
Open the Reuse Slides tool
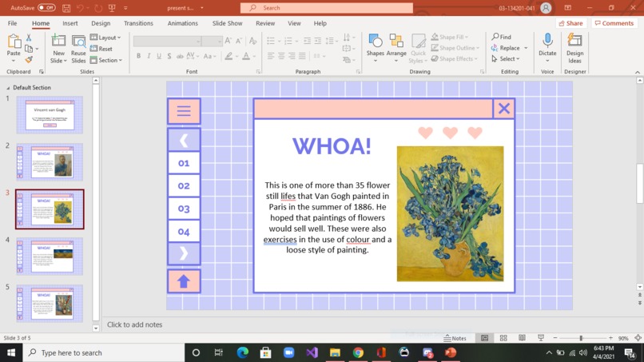coord(78,49)
